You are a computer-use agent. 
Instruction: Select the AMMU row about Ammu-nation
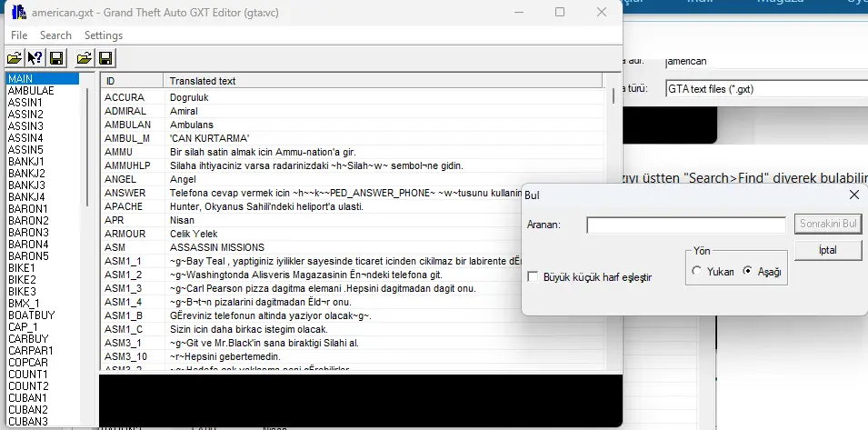(x=354, y=152)
